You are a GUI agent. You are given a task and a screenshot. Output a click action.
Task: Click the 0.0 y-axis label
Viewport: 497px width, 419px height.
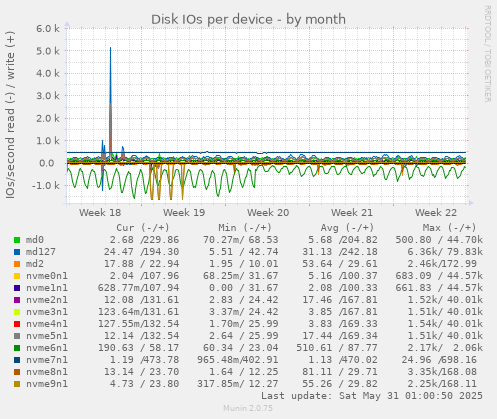coord(47,163)
